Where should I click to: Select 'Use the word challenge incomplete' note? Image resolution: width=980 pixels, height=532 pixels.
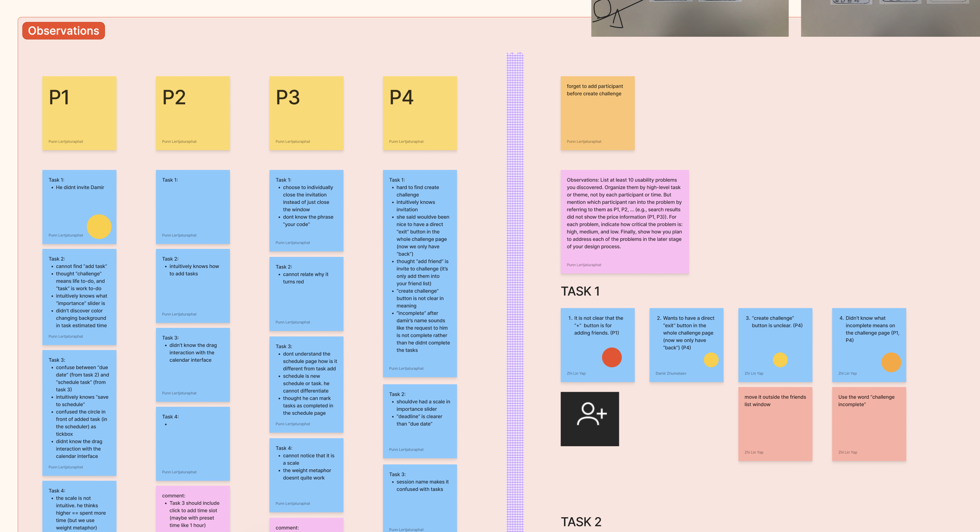869,424
